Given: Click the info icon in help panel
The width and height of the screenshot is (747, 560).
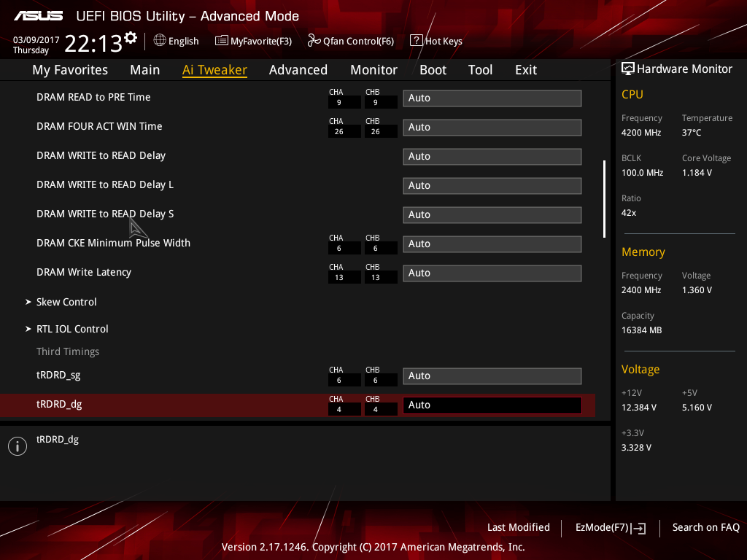Looking at the screenshot, I should [x=18, y=446].
